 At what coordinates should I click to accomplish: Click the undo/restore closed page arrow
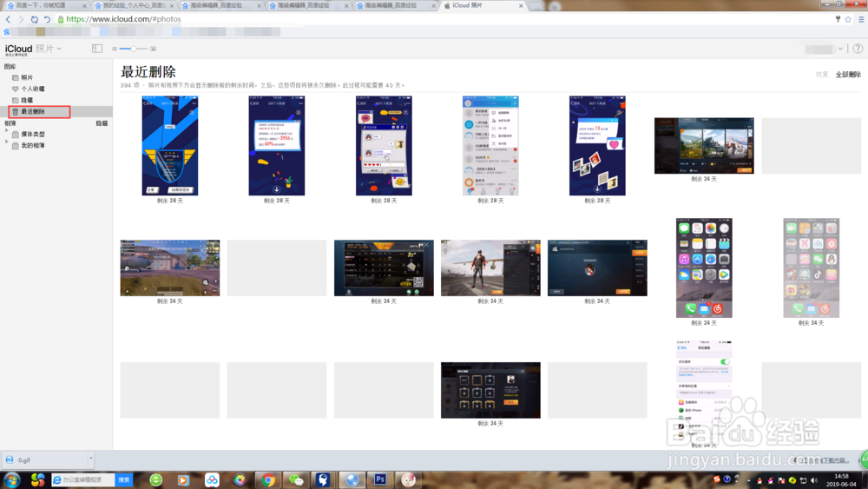(x=47, y=19)
